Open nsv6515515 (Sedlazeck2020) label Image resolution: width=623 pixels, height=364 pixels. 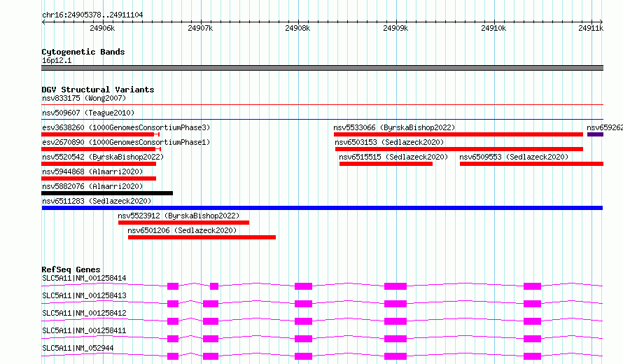point(393,157)
